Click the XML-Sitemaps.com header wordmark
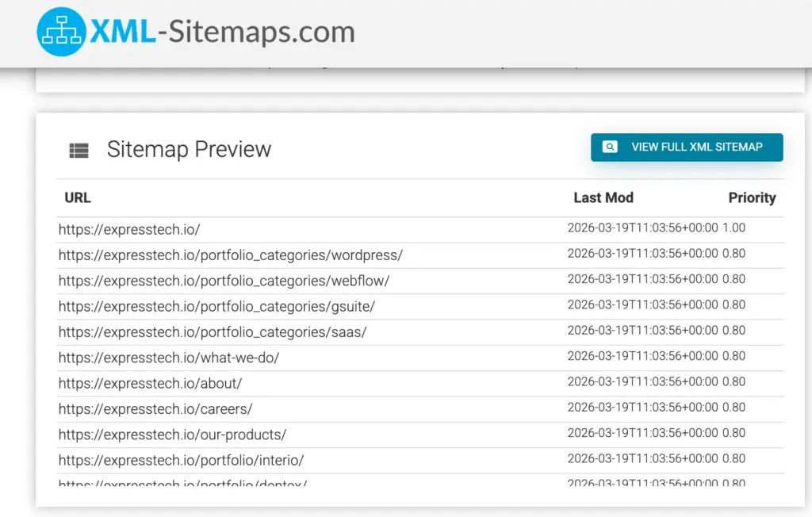 point(222,32)
